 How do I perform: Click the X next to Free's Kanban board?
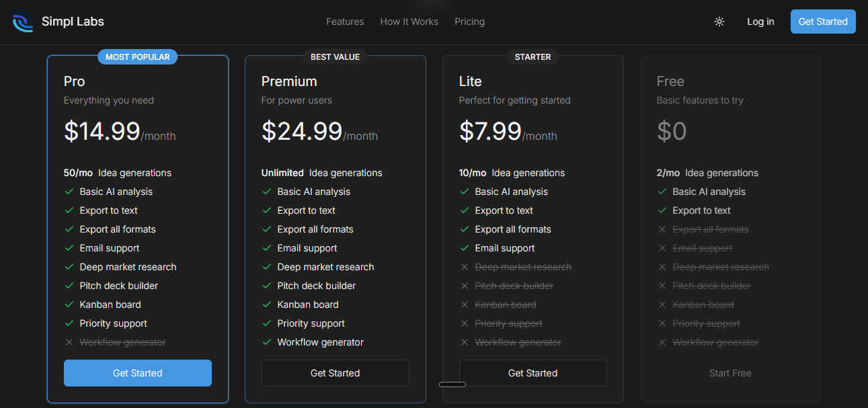661,304
